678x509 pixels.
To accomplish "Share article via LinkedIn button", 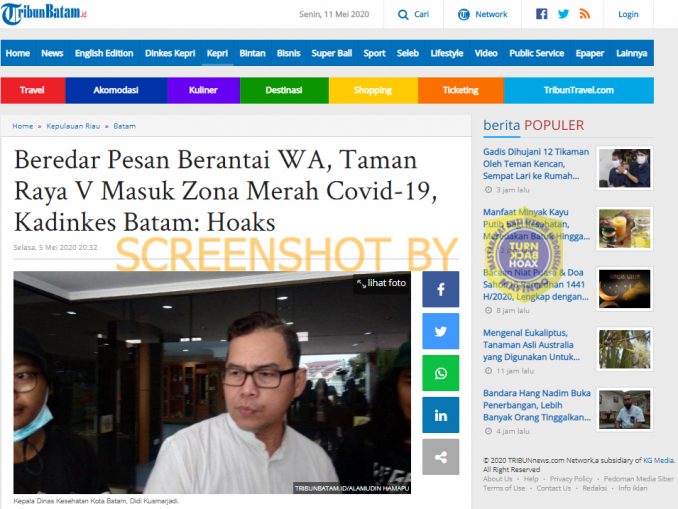I will [441, 415].
